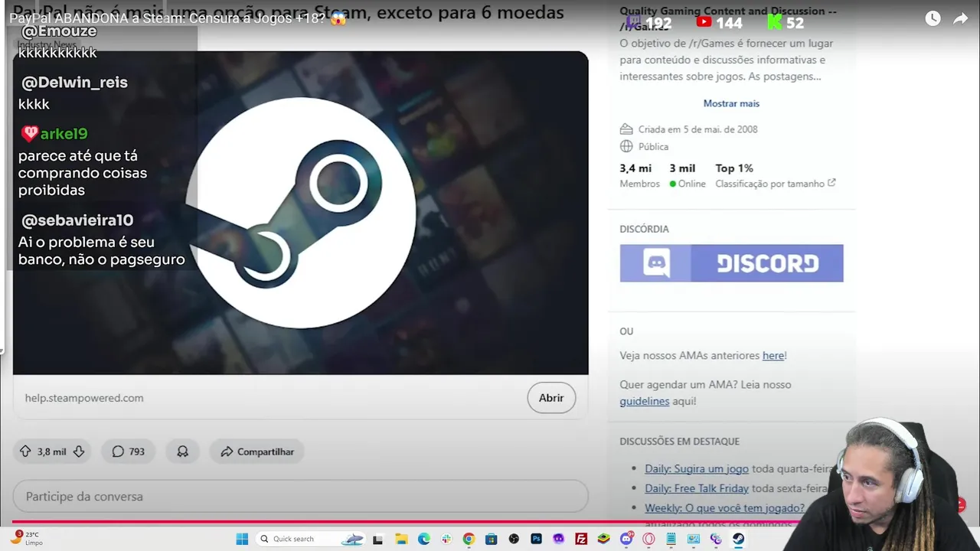Image resolution: width=980 pixels, height=551 pixels.
Task: Click the Participe da conversa input
Action: coord(301,497)
